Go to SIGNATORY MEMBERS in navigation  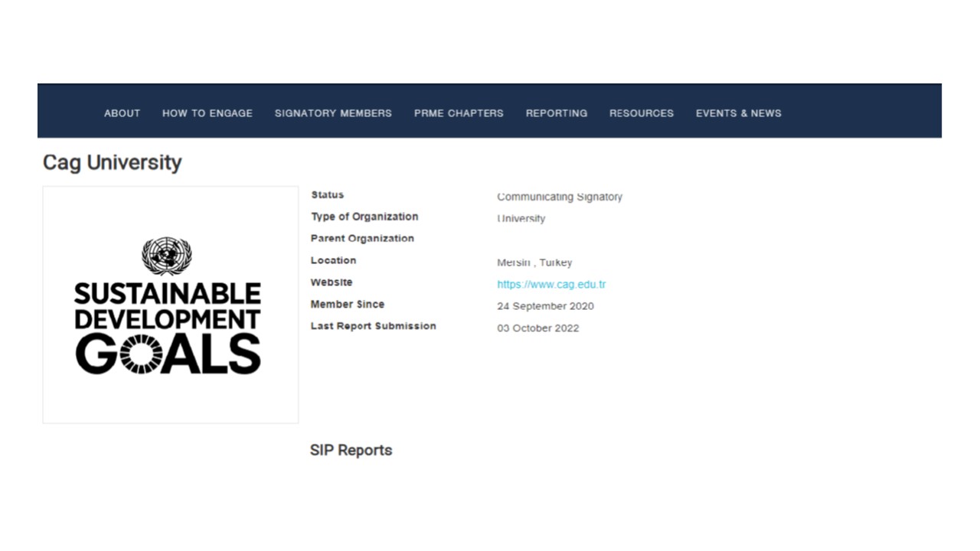tap(333, 113)
